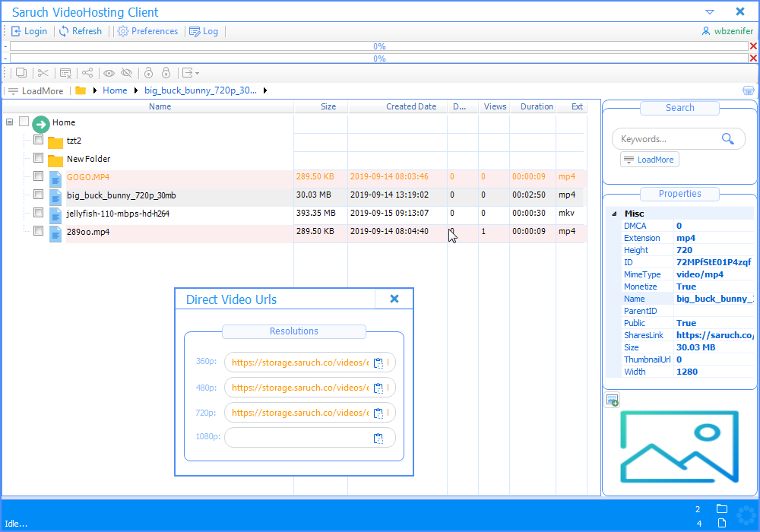Click the icon at right end of breadcrumb bar
760x532 pixels.
(x=749, y=90)
